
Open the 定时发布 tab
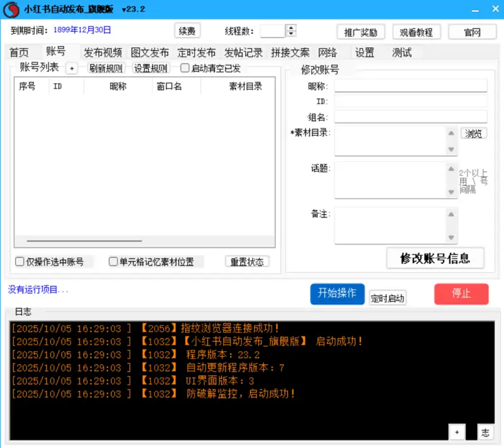pyautogui.click(x=196, y=53)
